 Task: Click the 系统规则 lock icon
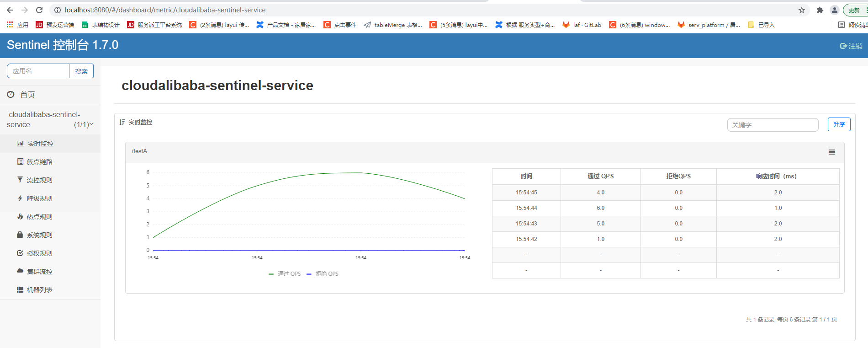tap(20, 235)
